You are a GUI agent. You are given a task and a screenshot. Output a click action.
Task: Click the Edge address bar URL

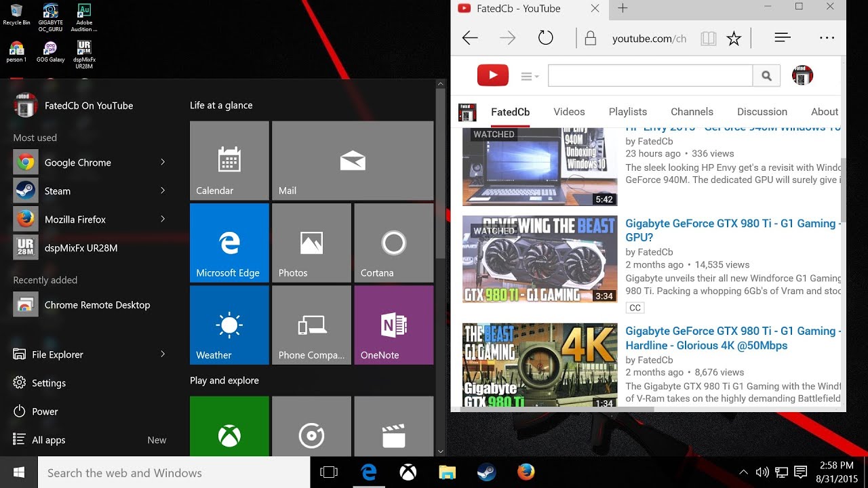click(x=649, y=39)
